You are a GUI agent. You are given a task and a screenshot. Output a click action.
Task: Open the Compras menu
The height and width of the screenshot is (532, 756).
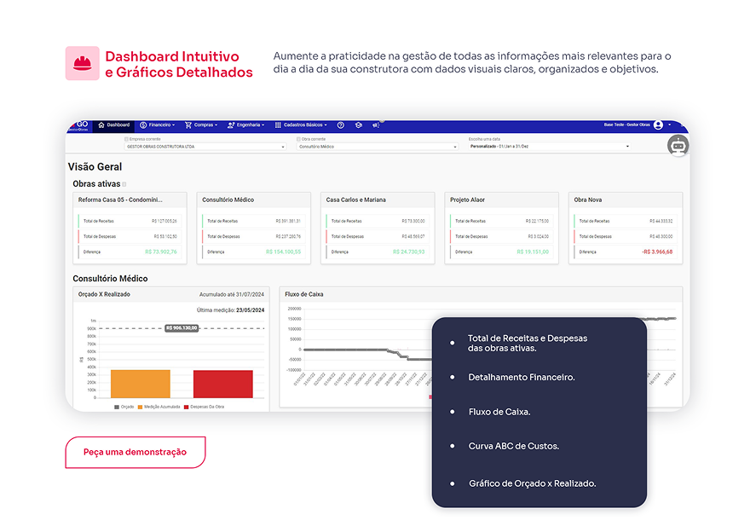point(201,125)
